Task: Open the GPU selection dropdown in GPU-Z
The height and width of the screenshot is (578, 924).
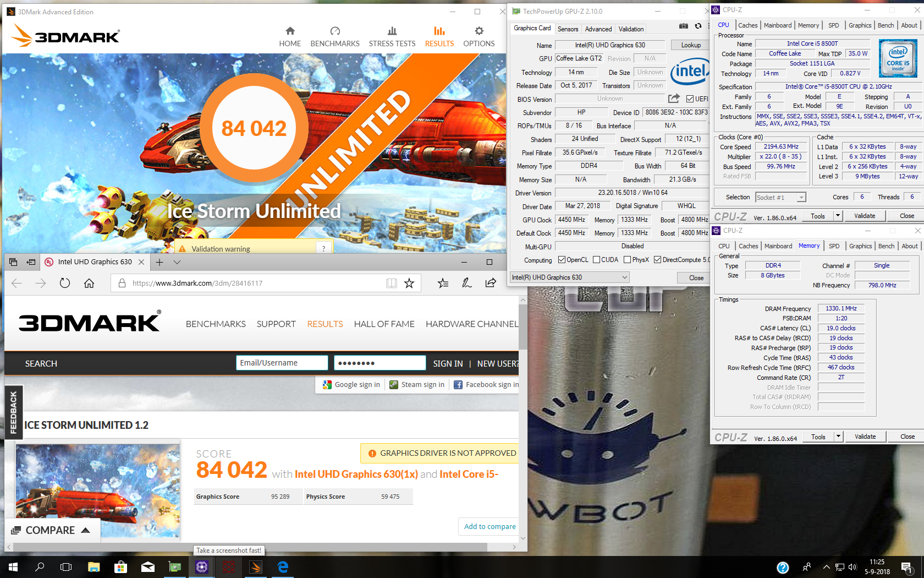Action: pyautogui.click(x=569, y=277)
